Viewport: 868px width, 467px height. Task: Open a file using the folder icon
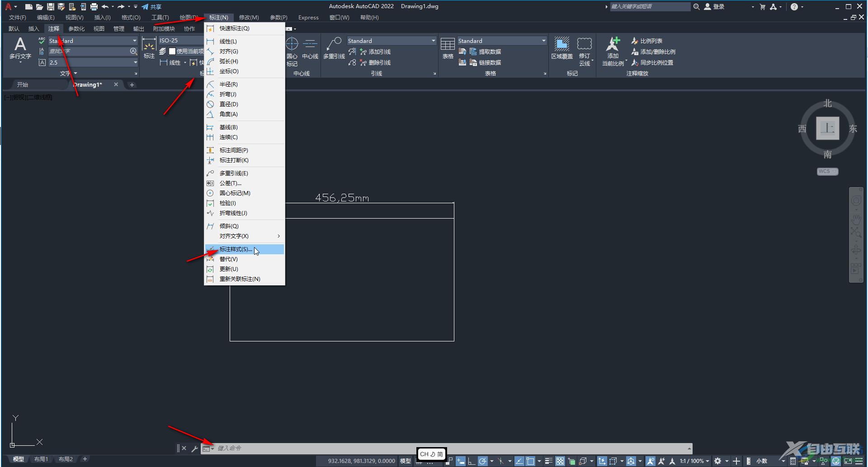click(39, 7)
